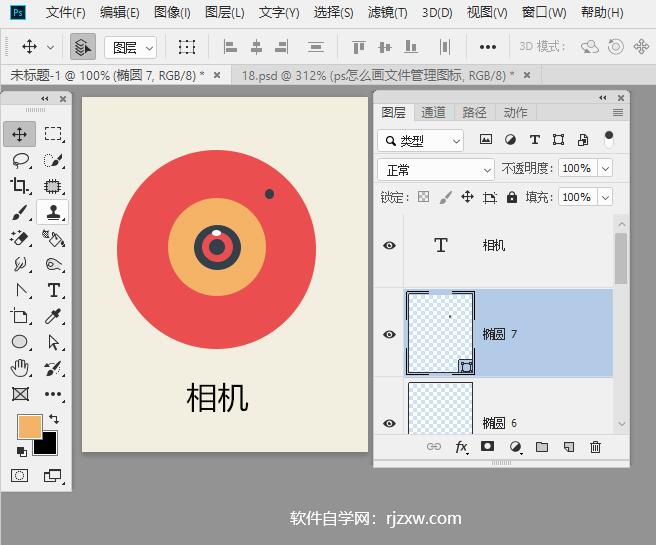
Task: Align bottom edges button
Action: [410, 47]
